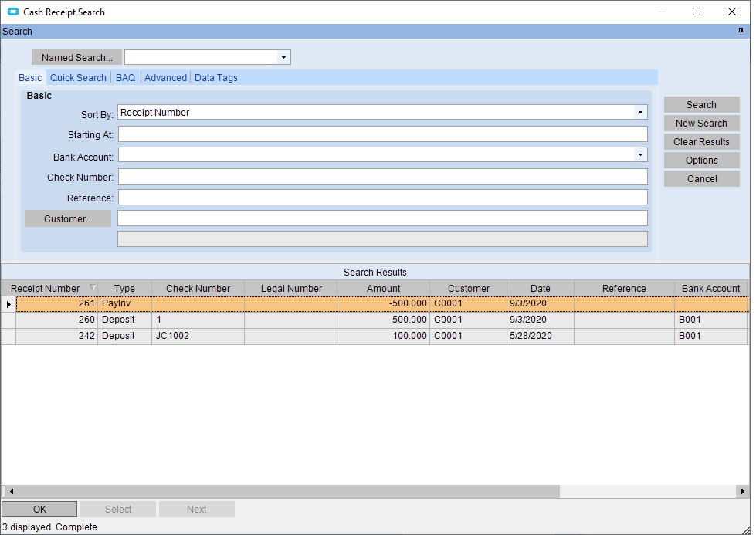Sort by the Type column header
Viewport: 756px width, 535px height.
pyautogui.click(x=124, y=288)
